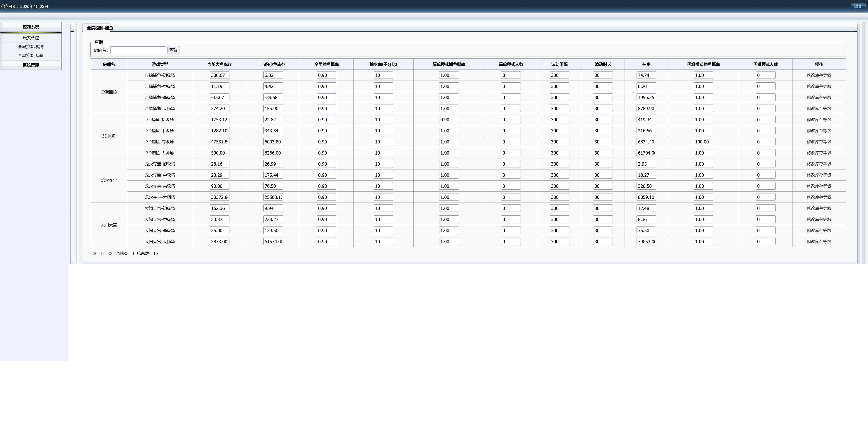
Task: Go to 下一页 in pagination
Action: pos(106,253)
